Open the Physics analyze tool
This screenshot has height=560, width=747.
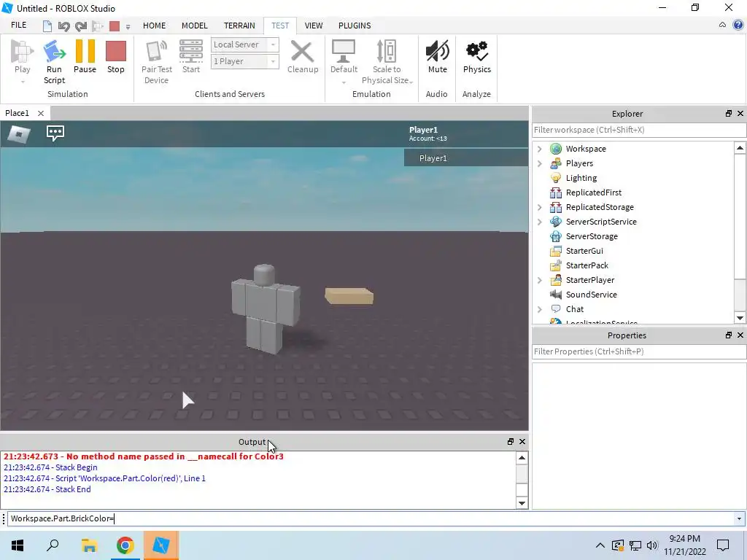point(477,57)
